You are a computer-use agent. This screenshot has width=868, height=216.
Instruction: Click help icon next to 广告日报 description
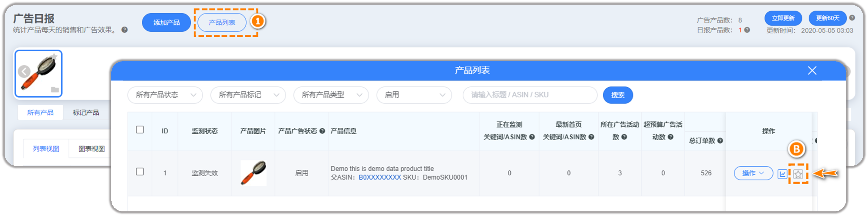[124, 30]
